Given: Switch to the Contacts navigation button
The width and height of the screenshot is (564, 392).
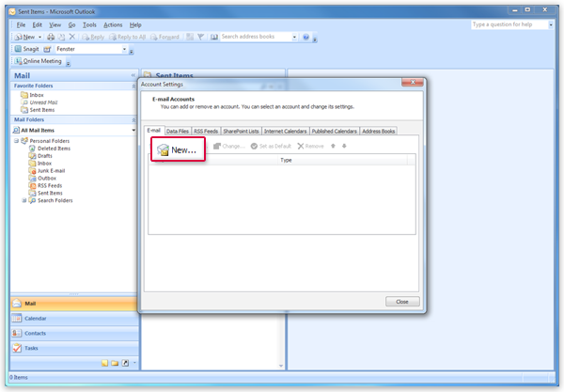Looking at the screenshot, I should point(74,334).
